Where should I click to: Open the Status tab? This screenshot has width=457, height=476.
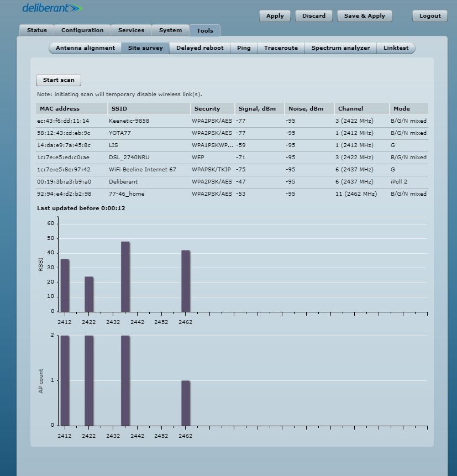click(x=37, y=30)
